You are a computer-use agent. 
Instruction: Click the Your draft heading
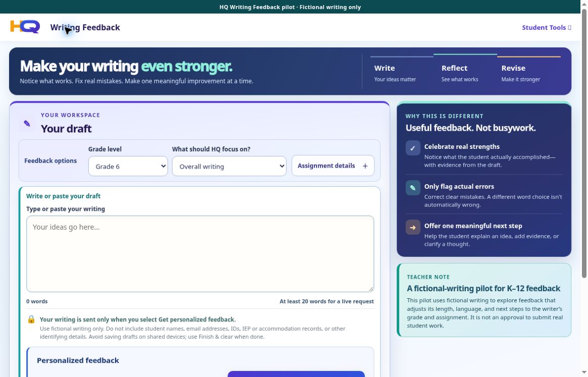[66, 129]
